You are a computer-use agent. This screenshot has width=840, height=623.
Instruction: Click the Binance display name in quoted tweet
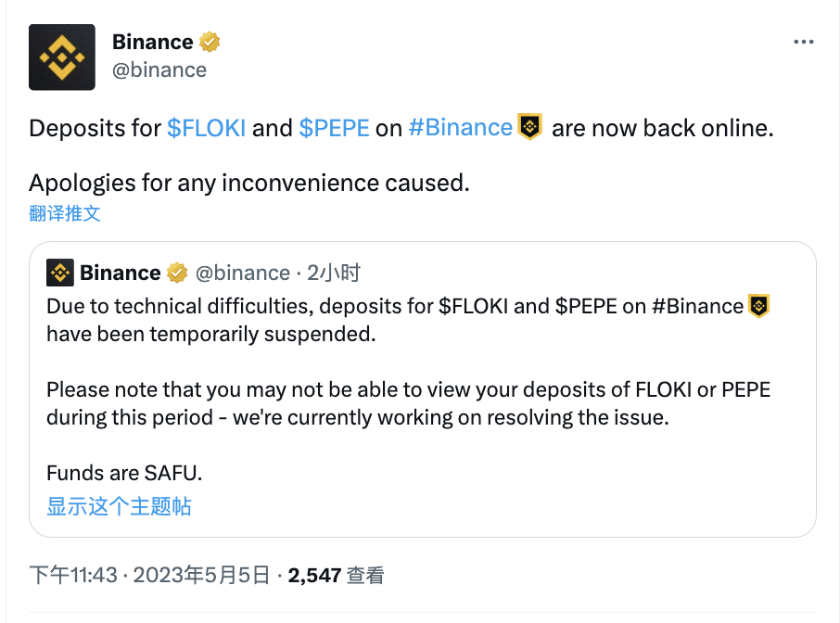121,272
